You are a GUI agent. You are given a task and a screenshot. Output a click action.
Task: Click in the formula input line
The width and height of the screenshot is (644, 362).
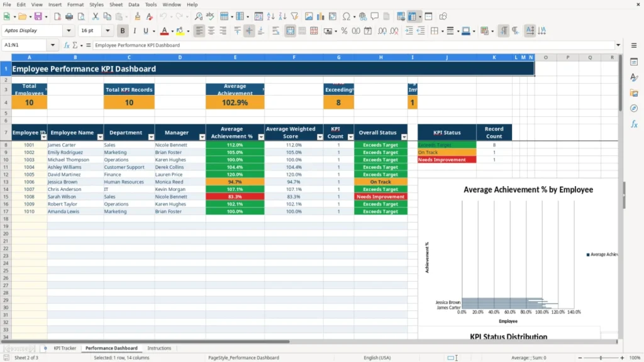coord(353,45)
